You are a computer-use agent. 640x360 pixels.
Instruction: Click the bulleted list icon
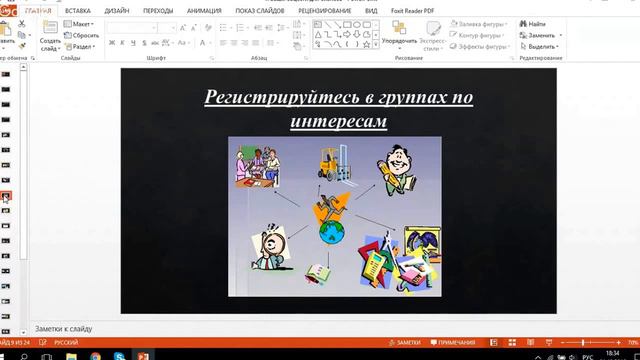pos(224,28)
